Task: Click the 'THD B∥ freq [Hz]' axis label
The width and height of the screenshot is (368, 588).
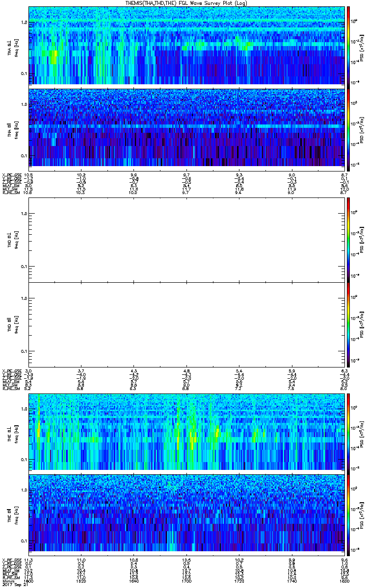Action: [x=13, y=325]
